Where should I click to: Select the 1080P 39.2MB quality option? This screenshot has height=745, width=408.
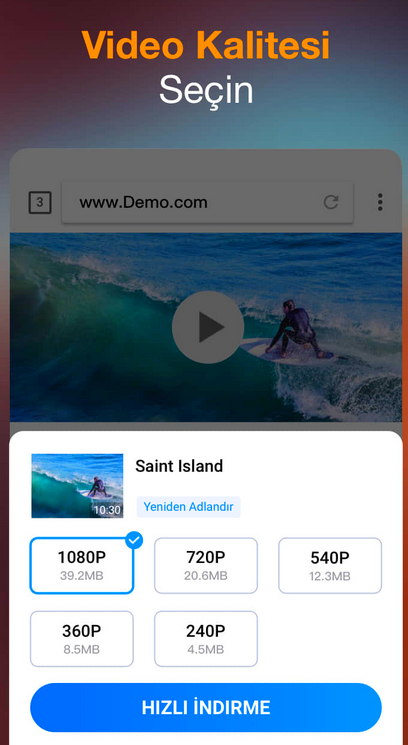[x=82, y=565]
